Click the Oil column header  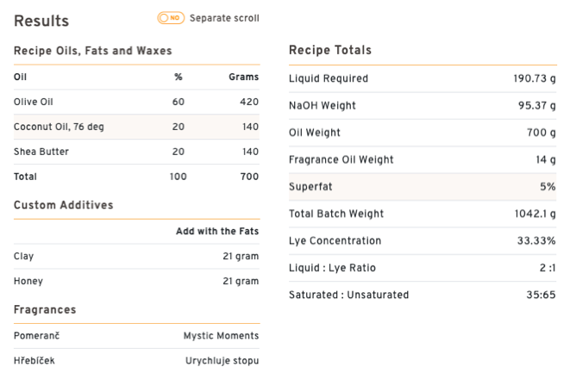[x=20, y=77]
